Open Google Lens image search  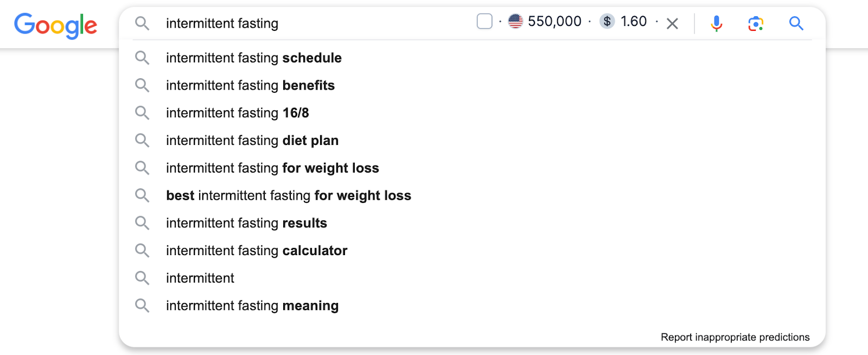tap(756, 23)
